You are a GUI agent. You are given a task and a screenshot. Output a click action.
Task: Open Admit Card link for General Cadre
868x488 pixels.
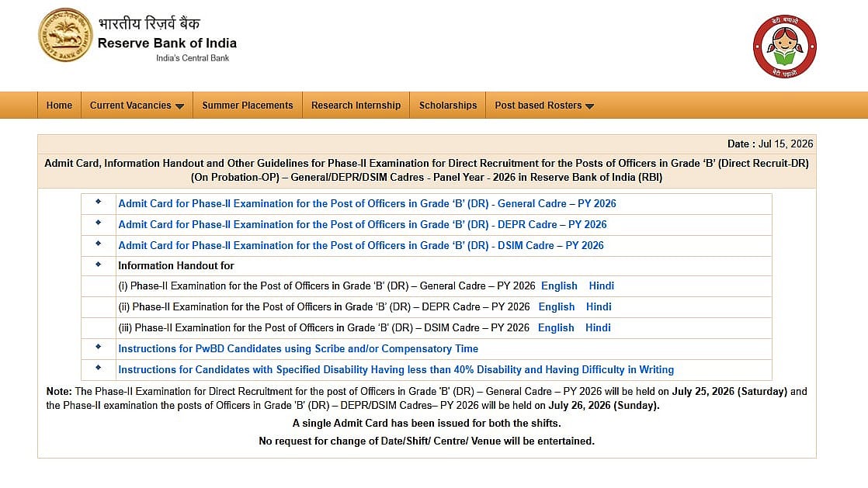(x=367, y=203)
